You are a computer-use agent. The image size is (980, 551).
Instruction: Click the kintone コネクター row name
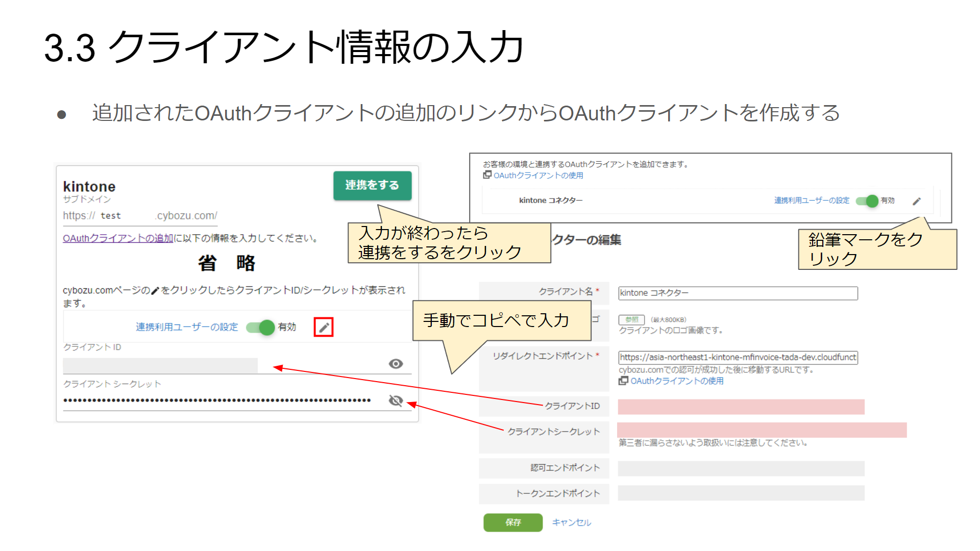(551, 201)
